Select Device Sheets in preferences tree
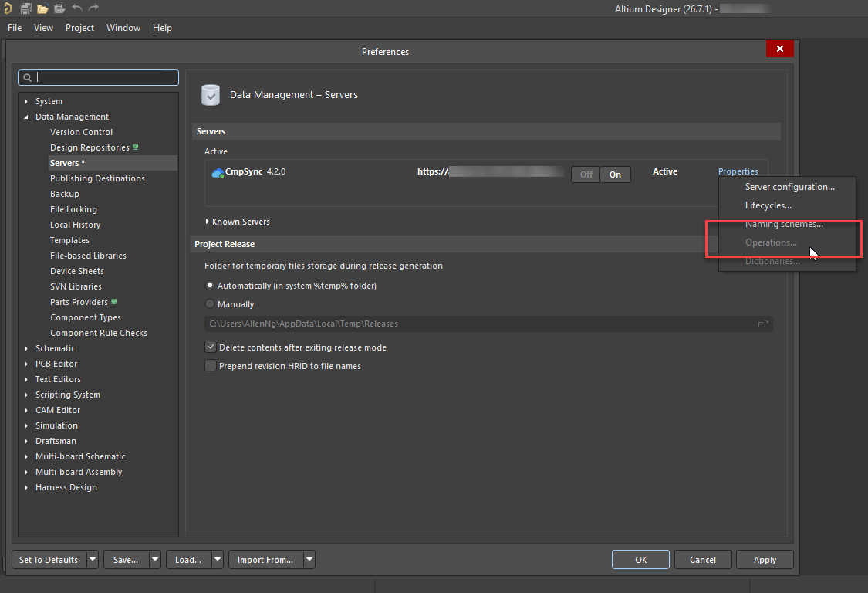This screenshot has width=868, height=593. 77,271
